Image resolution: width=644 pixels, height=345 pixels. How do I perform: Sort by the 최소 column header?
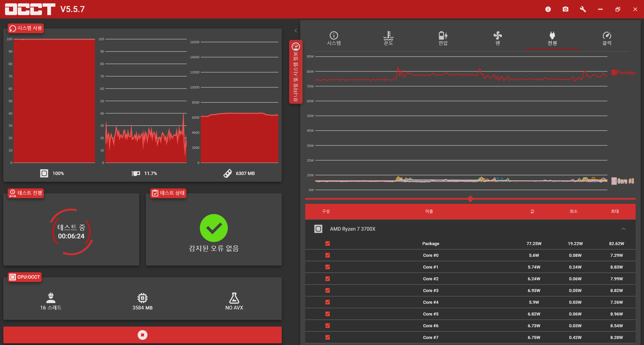574,211
